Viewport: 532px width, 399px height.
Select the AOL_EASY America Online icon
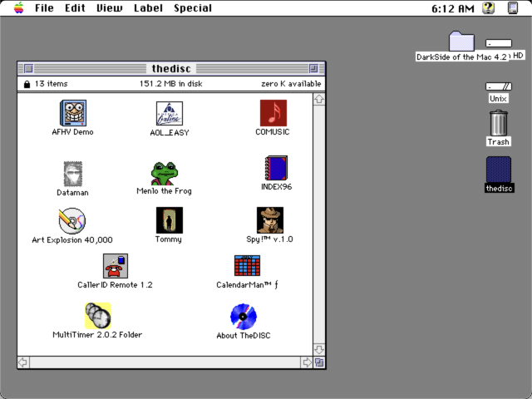[x=170, y=114]
